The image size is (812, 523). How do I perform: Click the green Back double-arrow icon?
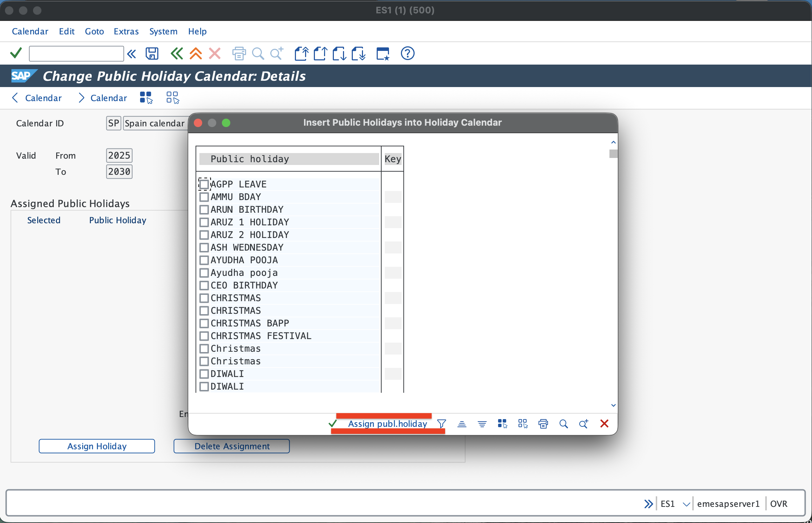click(x=177, y=54)
